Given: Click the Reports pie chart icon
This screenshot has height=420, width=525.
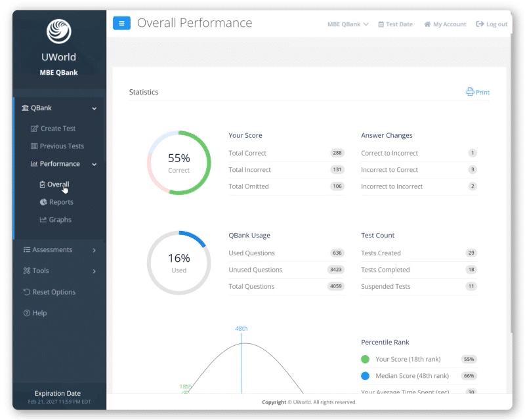Looking at the screenshot, I should pyautogui.click(x=43, y=202).
